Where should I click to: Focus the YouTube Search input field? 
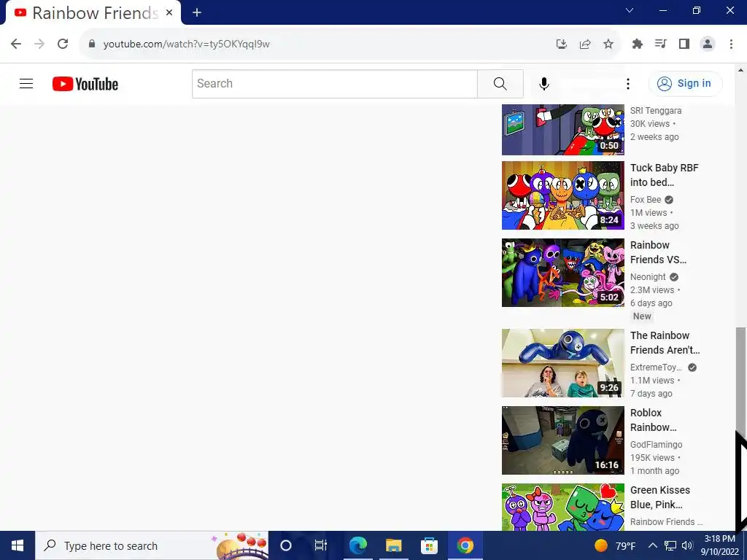(334, 84)
